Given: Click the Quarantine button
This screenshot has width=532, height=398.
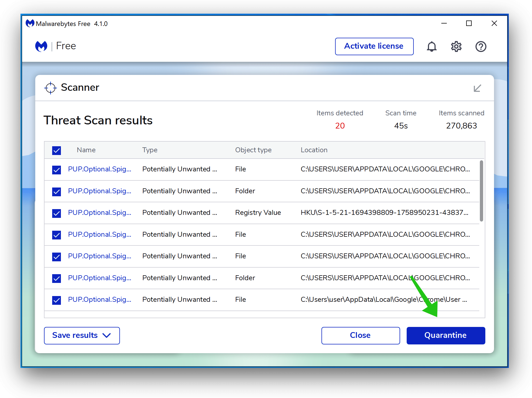Looking at the screenshot, I should (445, 335).
